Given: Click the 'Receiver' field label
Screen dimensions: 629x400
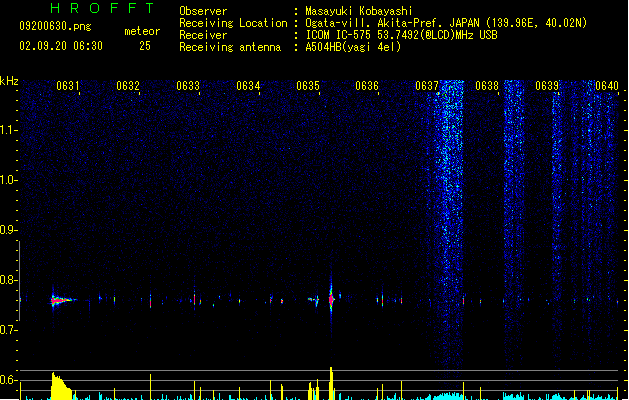Looking at the screenshot, I should tap(203, 35).
